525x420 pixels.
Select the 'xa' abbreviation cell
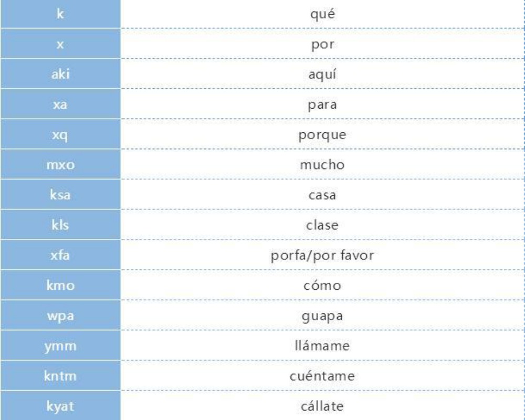60,105
